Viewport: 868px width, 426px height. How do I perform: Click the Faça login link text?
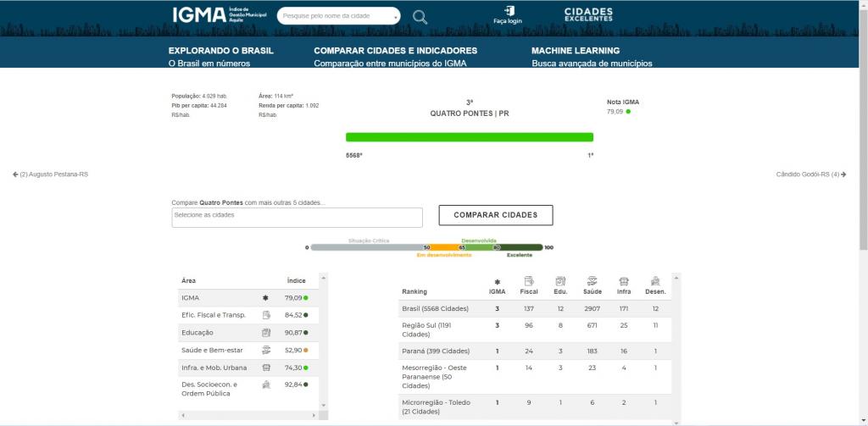[x=508, y=21]
